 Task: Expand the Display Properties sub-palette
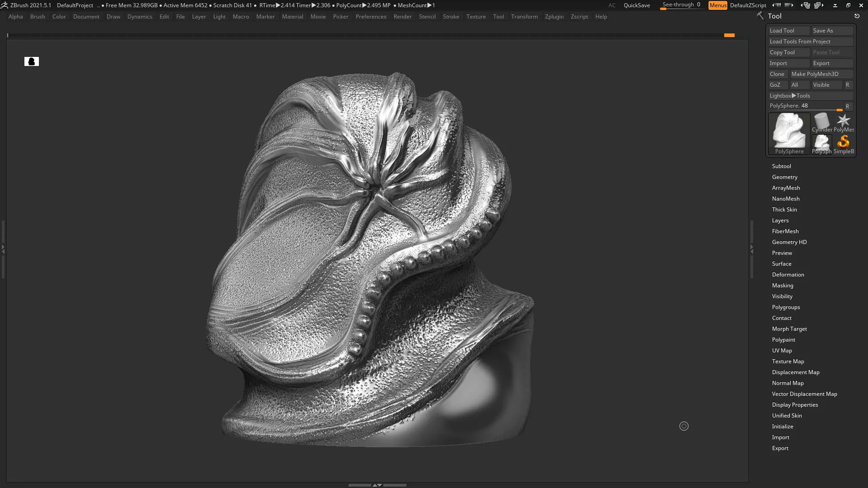point(795,405)
